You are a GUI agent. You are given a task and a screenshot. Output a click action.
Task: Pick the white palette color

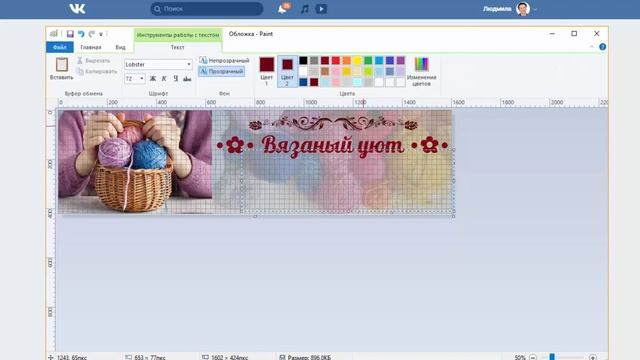pos(303,71)
